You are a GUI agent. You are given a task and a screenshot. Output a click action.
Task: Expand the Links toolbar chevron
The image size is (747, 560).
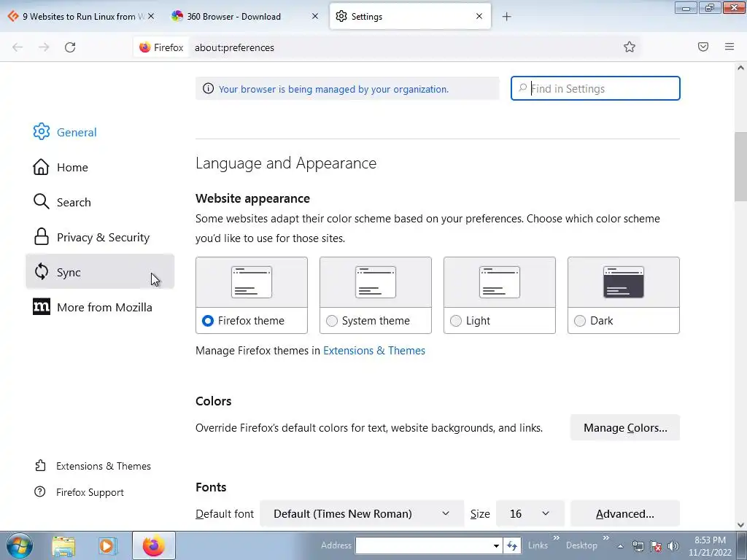click(x=556, y=538)
